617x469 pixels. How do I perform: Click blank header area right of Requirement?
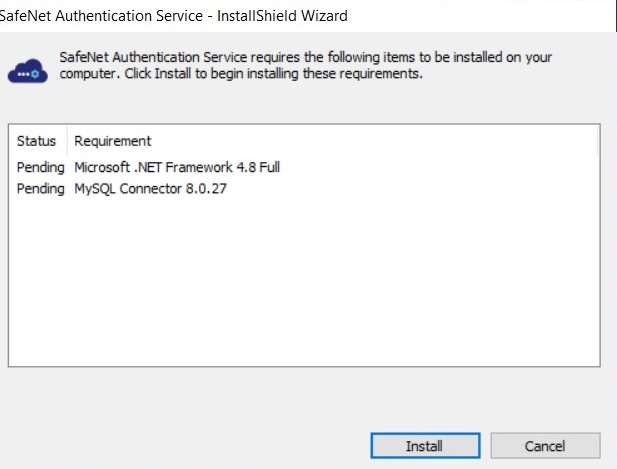coord(400,141)
